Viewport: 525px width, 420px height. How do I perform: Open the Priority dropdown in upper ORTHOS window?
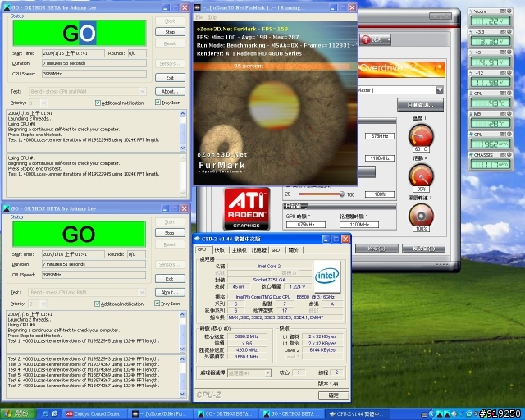(43, 103)
